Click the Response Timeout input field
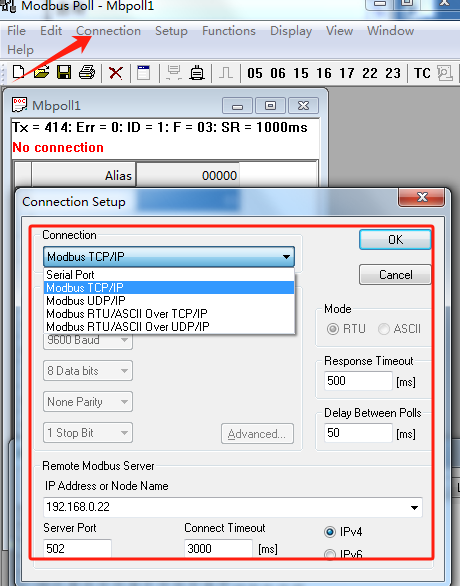The image size is (460, 586). [x=358, y=381]
